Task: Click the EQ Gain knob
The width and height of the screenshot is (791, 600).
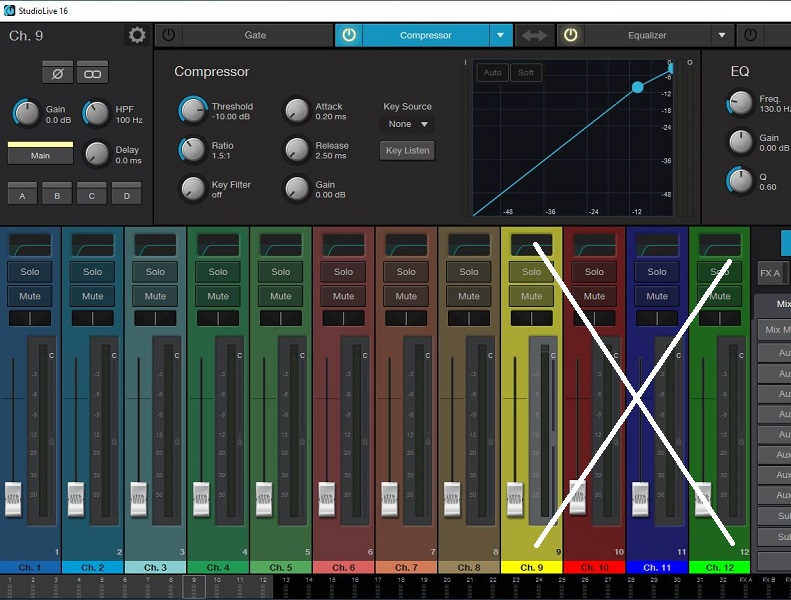Action: [x=740, y=142]
